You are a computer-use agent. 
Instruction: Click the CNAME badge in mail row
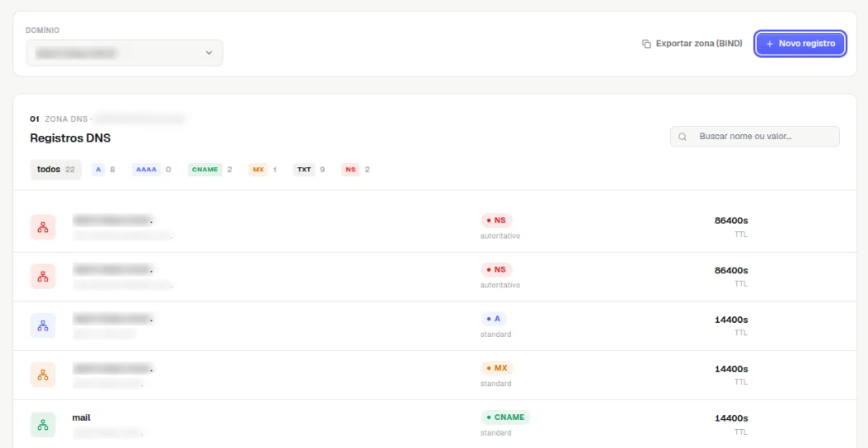click(x=505, y=417)
